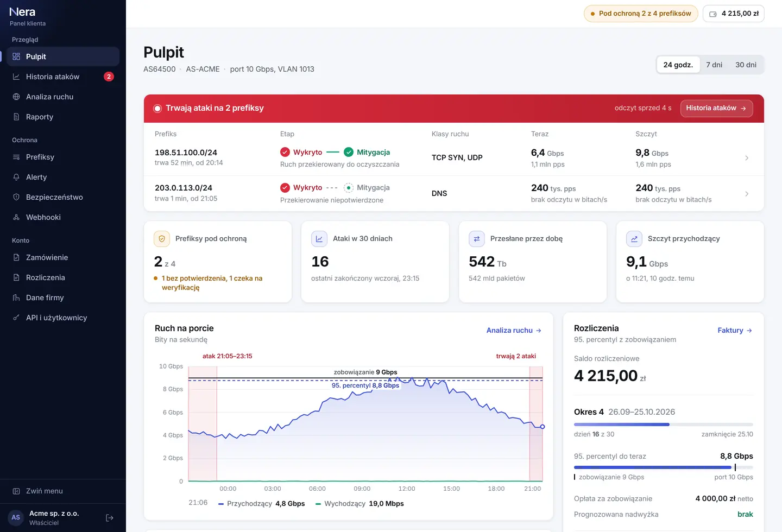The image size is (782, 532).
Task: Switch time range to 7 dni
Action: click(714, 65)
